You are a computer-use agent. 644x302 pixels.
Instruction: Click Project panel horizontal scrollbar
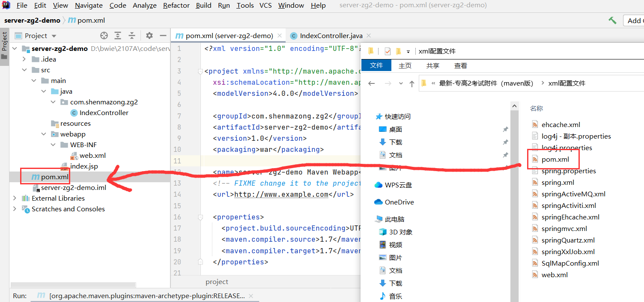click(73, 284)
